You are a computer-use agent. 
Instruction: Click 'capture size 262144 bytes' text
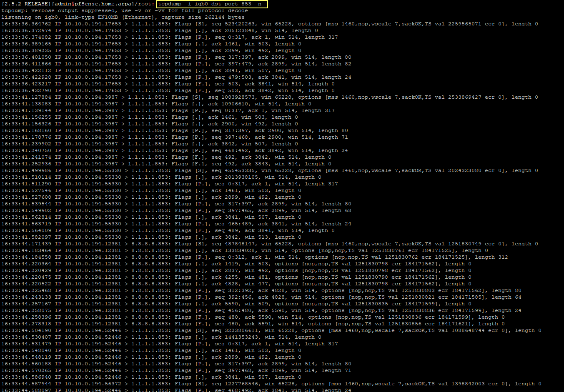tap(203, 17)
